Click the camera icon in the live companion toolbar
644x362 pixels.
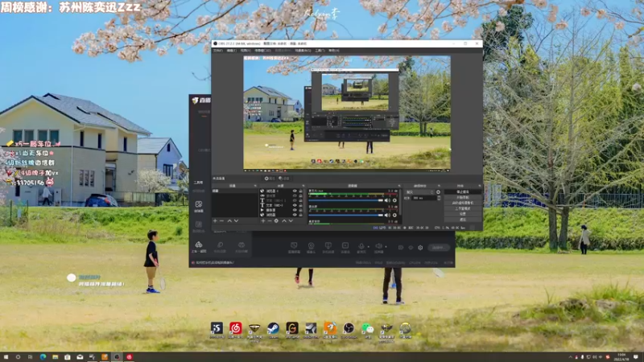tap(311, 245)
